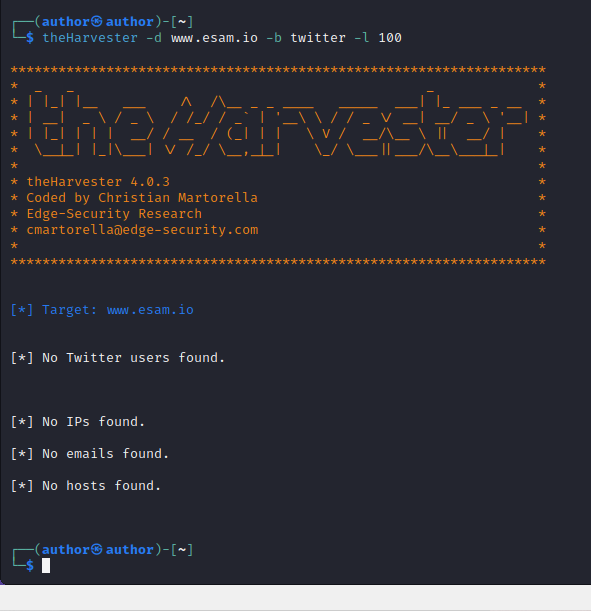Click the top author@author prompt label
This screenshot has width=591, height=611.
[97, 21]
